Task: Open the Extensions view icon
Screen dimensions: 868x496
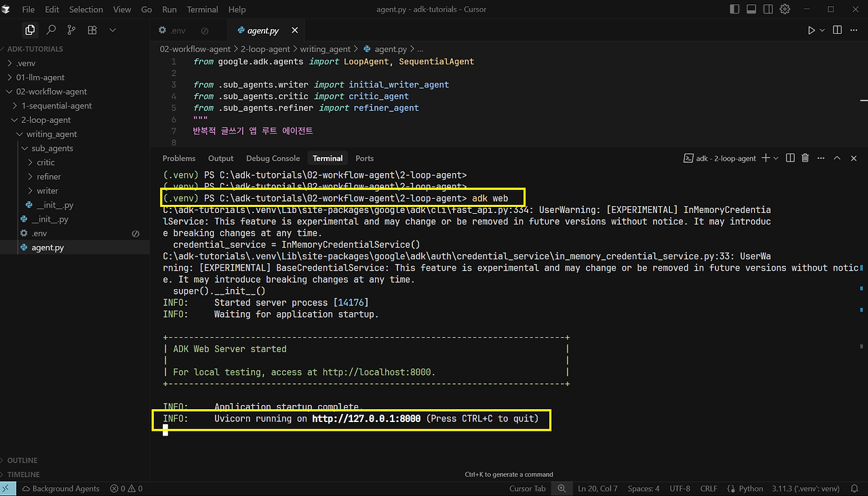Action: [x=92, y=30]
